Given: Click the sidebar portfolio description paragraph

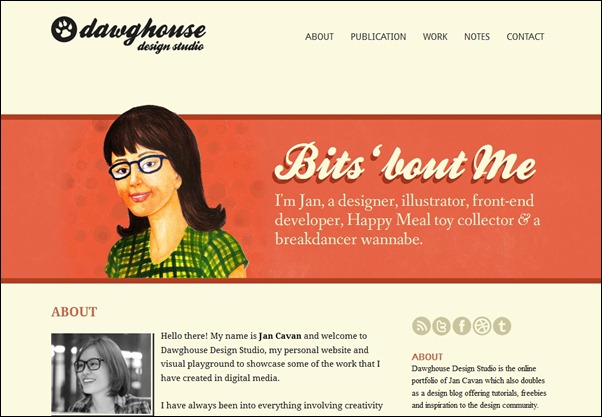Looking at the screenshot, I should pyautogui.click(x=479, y=387).
